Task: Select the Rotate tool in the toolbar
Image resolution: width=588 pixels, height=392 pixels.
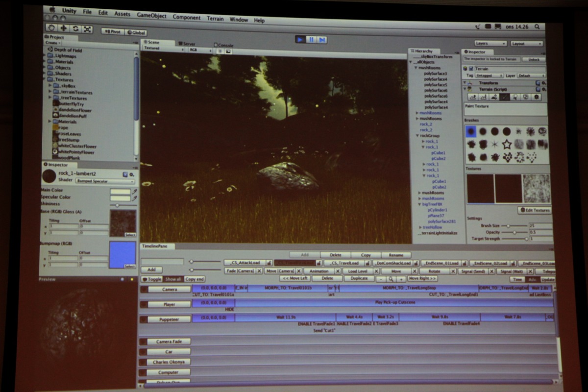Action: (75, 29)
